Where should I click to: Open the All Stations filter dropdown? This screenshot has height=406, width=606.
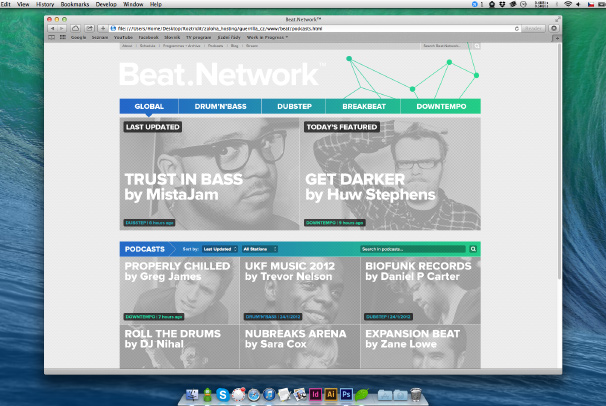tap(260, 248)
